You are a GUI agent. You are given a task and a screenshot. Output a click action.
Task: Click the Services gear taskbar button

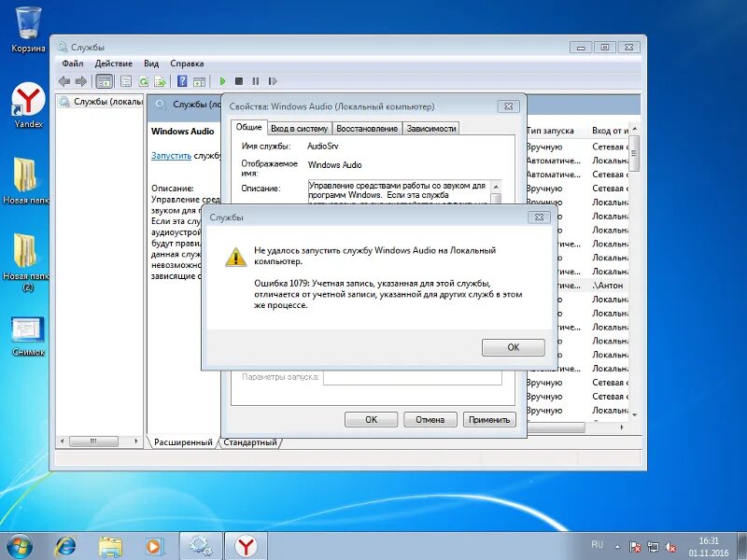tap(201, 546)
